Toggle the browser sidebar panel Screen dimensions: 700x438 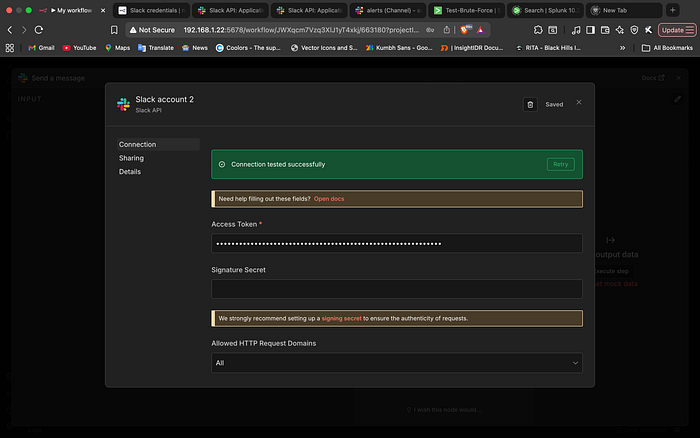[x=590, y=30]
